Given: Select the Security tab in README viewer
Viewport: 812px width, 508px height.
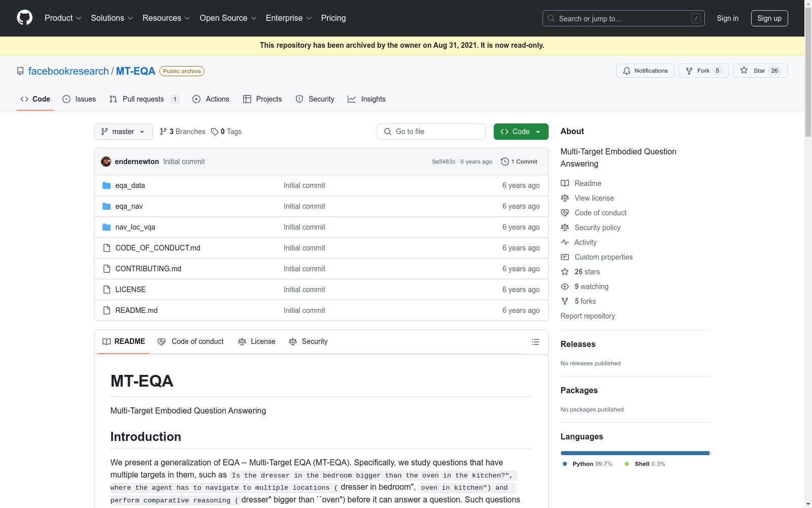Looking at the screenshot, I should pos(308,341).
